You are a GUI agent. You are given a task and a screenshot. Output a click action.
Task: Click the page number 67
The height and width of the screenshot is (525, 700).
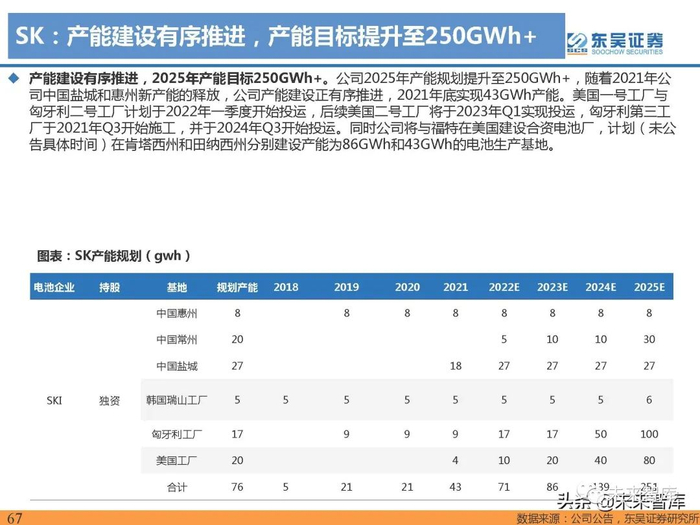click(14, 518)
